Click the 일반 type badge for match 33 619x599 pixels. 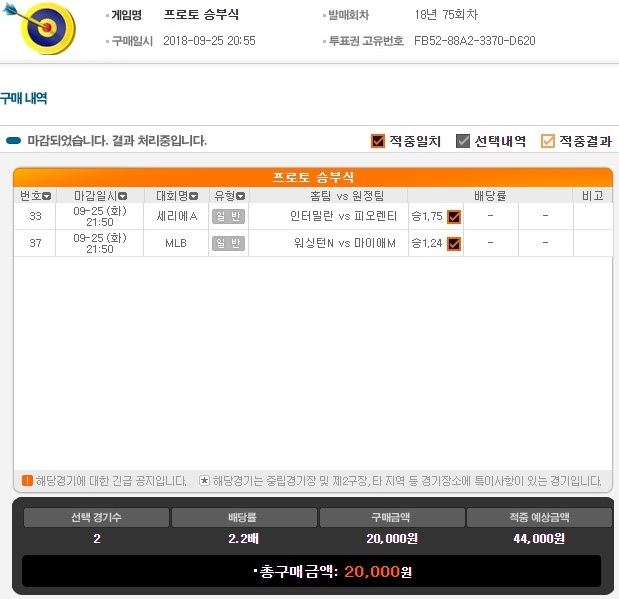228,216
